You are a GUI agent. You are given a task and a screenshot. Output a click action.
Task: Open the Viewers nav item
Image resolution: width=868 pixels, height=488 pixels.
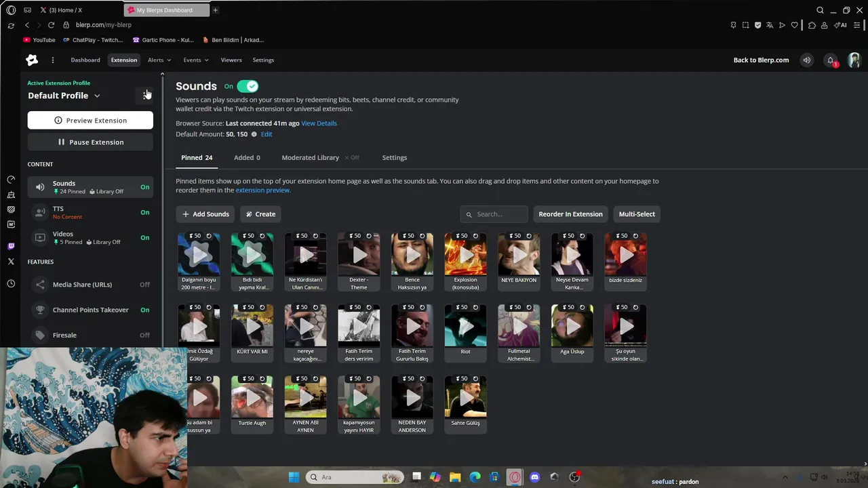click(x=231, y=60)
